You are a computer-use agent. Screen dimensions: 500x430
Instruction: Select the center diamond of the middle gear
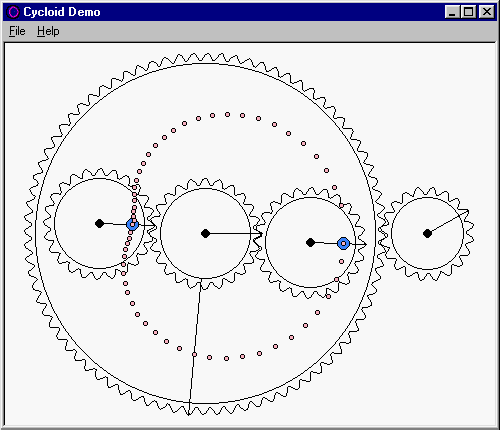pyautogui.click(x=206, y=233)
